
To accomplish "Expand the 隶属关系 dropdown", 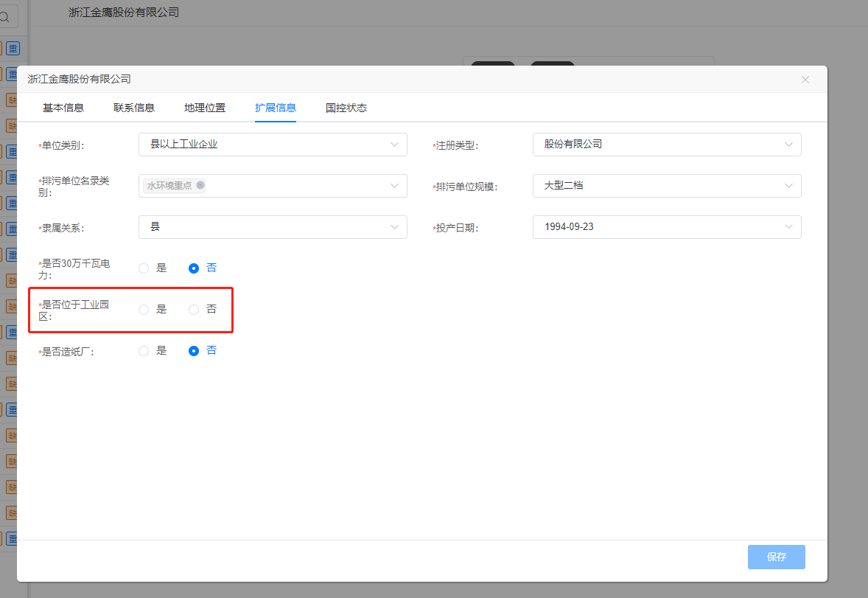I will 273,227.
